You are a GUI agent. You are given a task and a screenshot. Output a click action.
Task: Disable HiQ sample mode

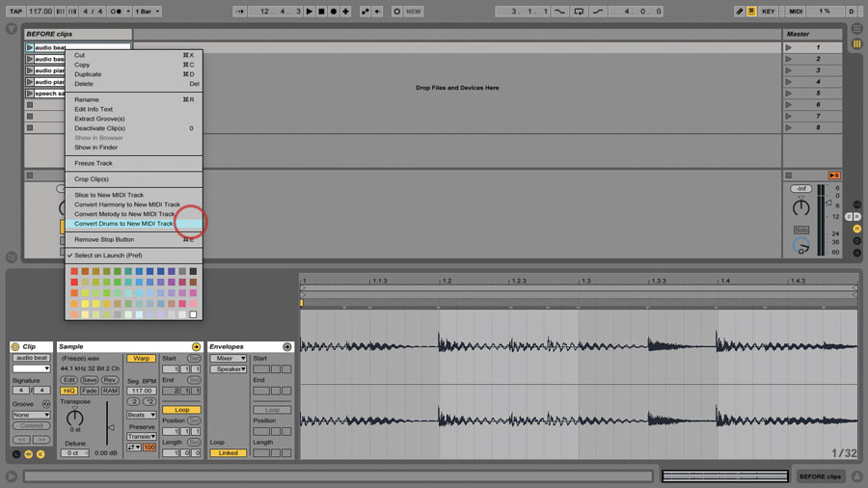(x=69, y=391)
